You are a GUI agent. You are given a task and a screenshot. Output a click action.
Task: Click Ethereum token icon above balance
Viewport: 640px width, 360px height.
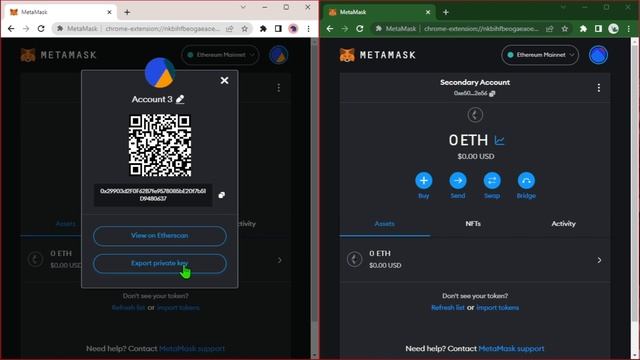point(475,115)
